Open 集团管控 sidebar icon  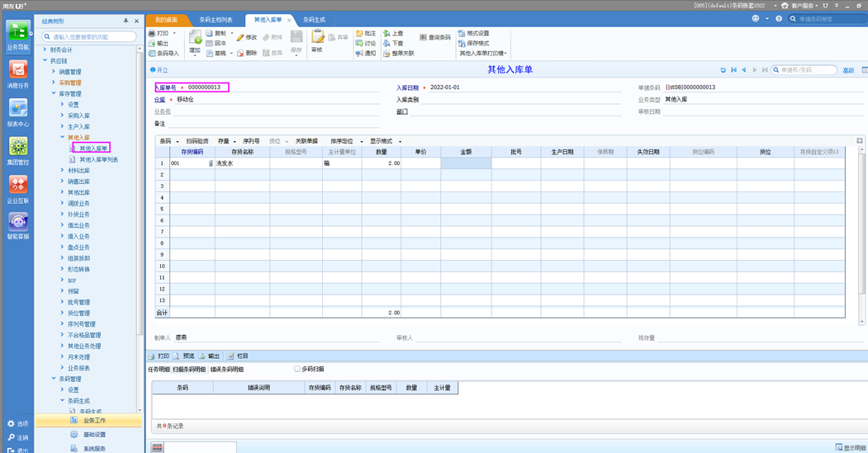point(17,151)
